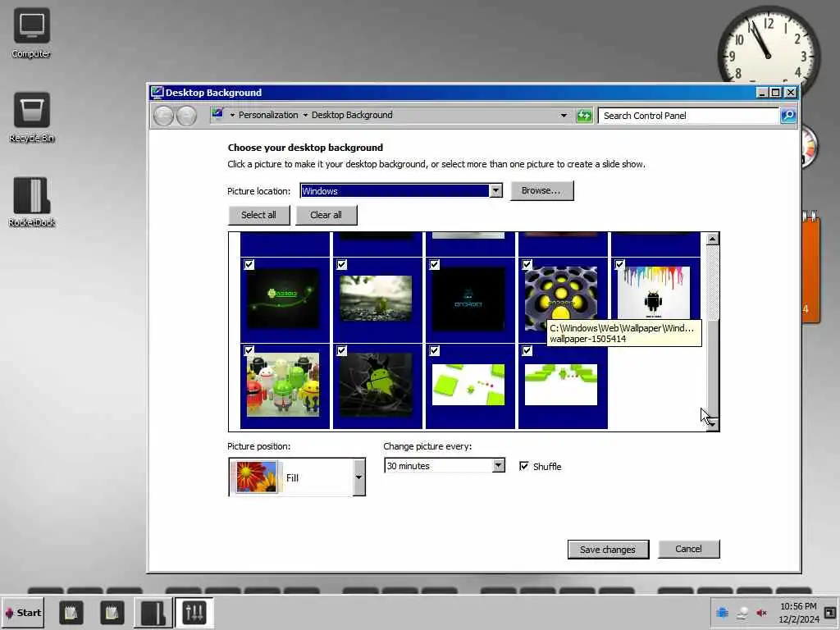This screenshot has width=840, height=630.
Task: Go to Personalization in the breadcrumb
Action: (x=268, y=115)
